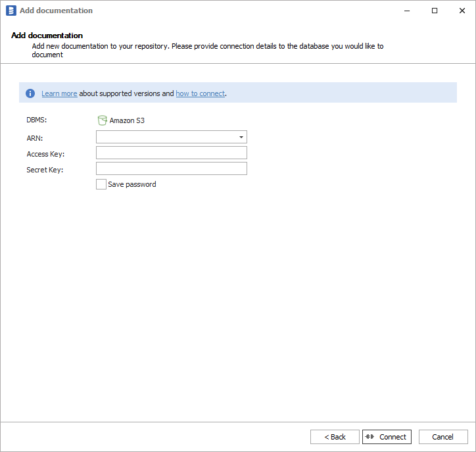Go to previous step with Back button
This screenshot has height=452, width=476.
click(335, 437)
